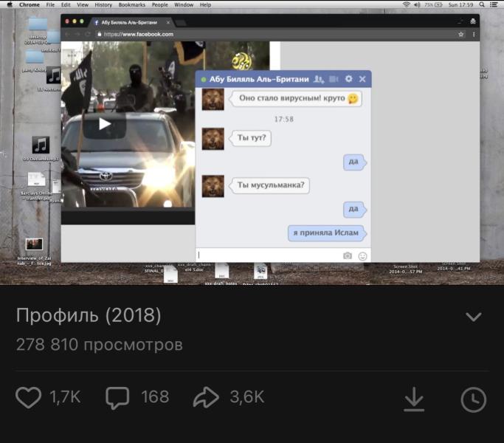Open the Chrome menu in menu bar

[30, 5]
